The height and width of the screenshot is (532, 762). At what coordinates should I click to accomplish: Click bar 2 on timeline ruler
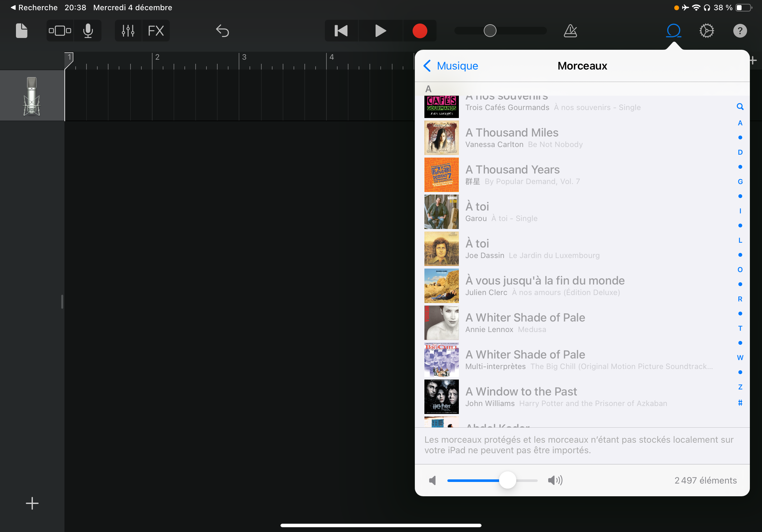pos(157,57)
